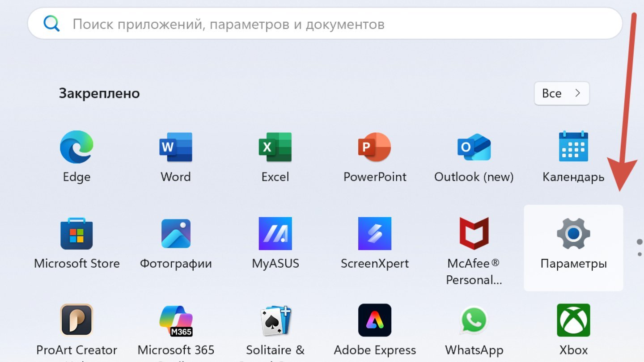The height and width of the screenshot is (362, 644).
Task: Open the Фотографии app
Action: (176, 244)
